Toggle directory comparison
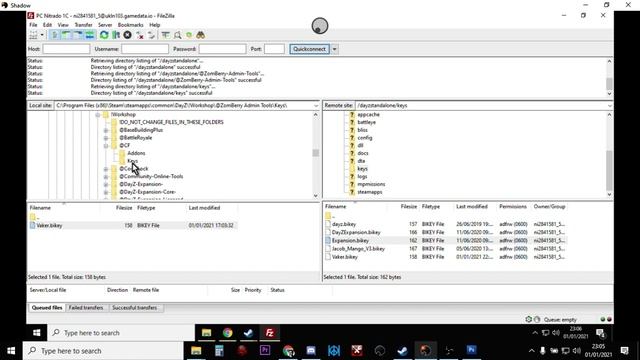This screenshot has height=360, width=640. tap(177, 35)
